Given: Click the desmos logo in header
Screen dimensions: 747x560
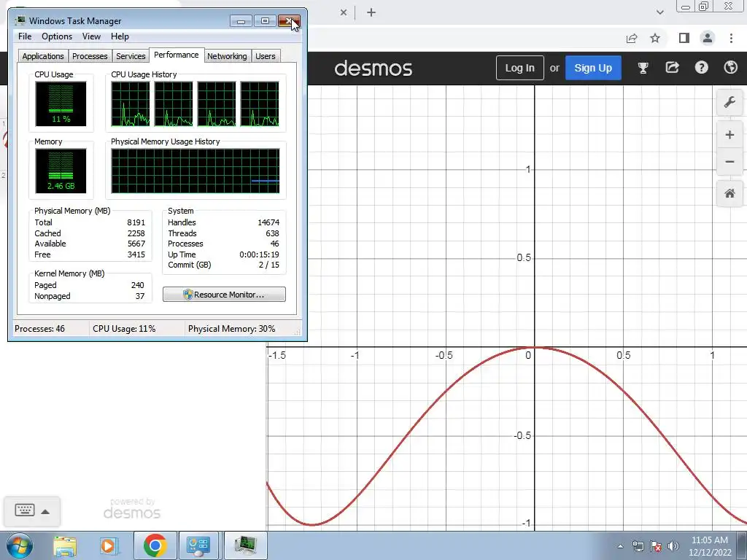Looking at the screenshot, I should pyautogui.click(x=373, y=68).
